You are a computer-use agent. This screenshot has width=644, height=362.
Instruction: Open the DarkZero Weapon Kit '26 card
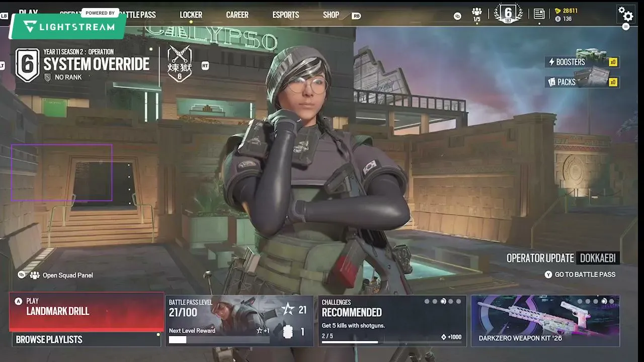point(545,321)
